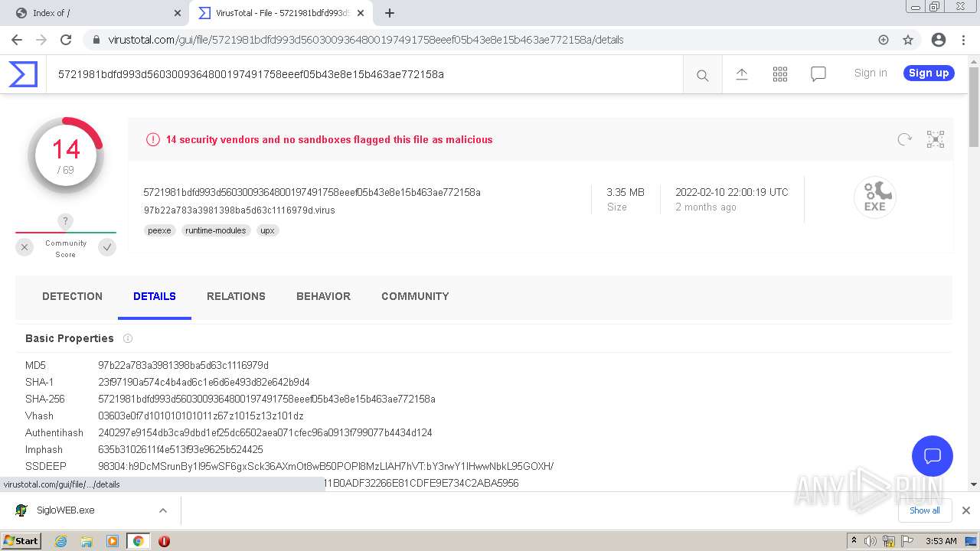Open the blue chat bubble button

(932, 456)
